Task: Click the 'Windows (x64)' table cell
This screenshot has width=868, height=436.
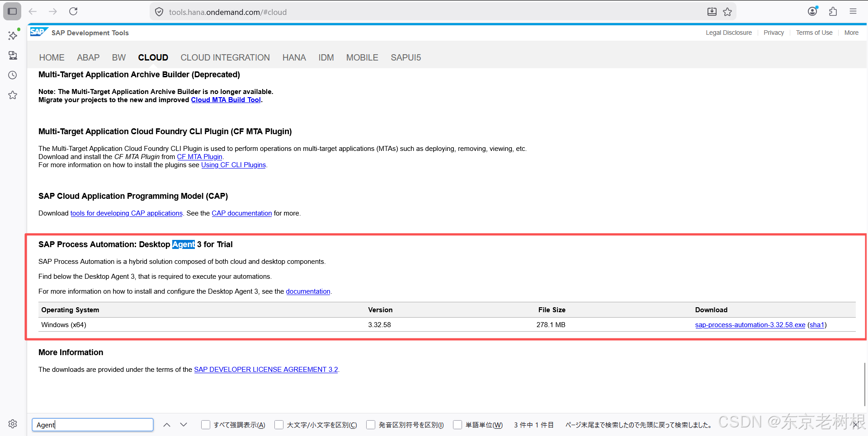Action: click(64, 325)
